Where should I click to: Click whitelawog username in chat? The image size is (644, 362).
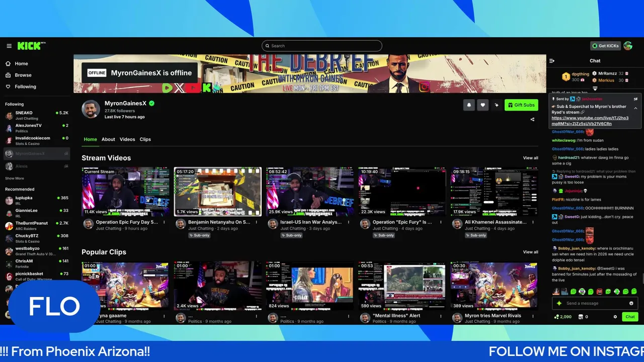(x=564, y=140)
